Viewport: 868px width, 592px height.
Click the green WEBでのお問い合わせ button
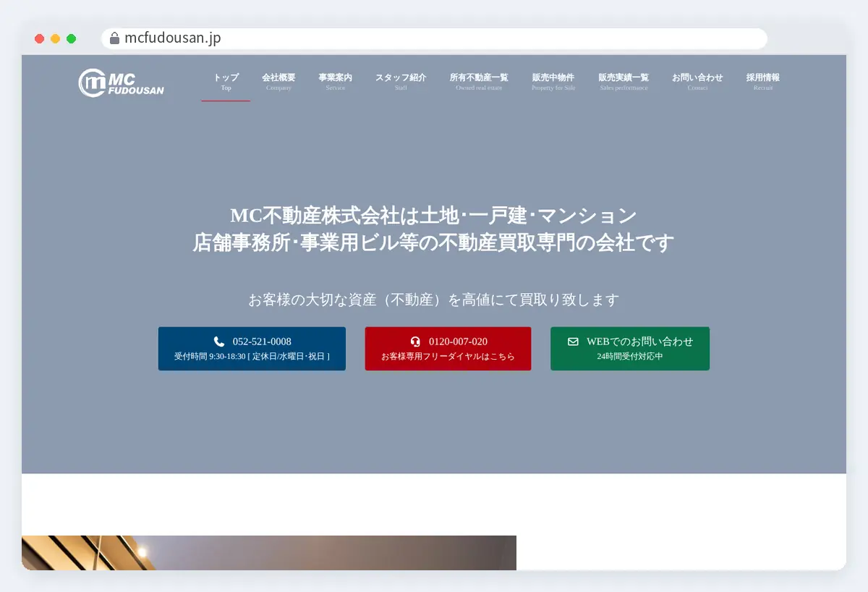(x=630, y=349)
